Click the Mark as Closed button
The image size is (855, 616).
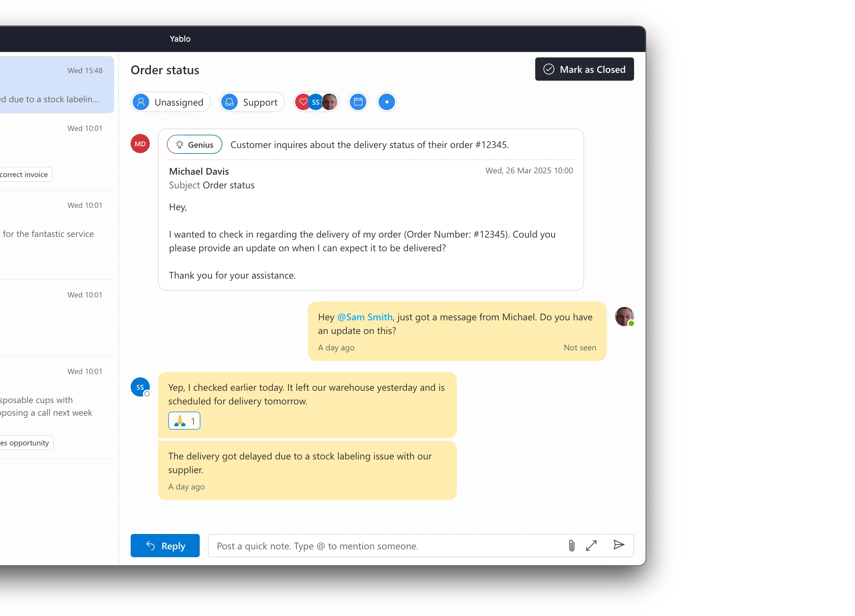(584, 69)
